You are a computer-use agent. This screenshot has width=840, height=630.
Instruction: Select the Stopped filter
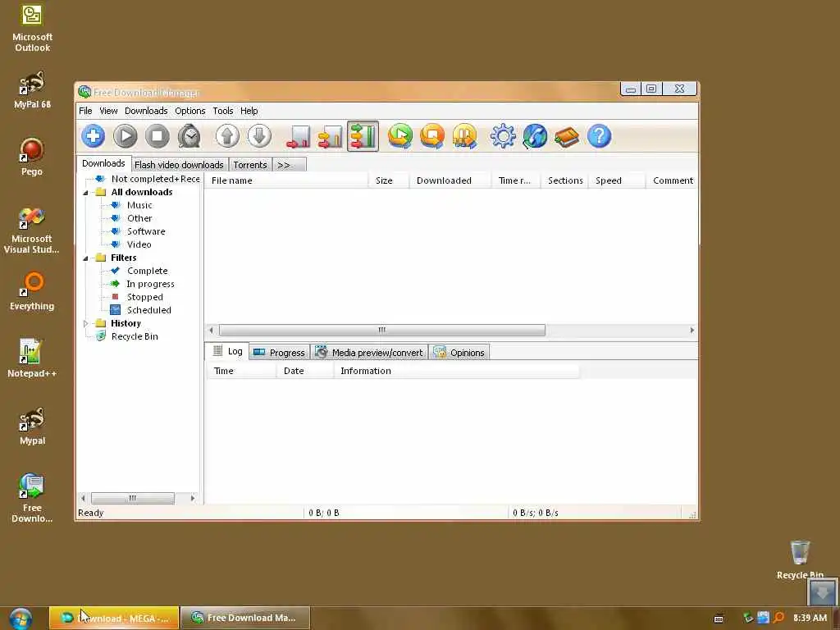pyautogui.click(x=144, y=297)
